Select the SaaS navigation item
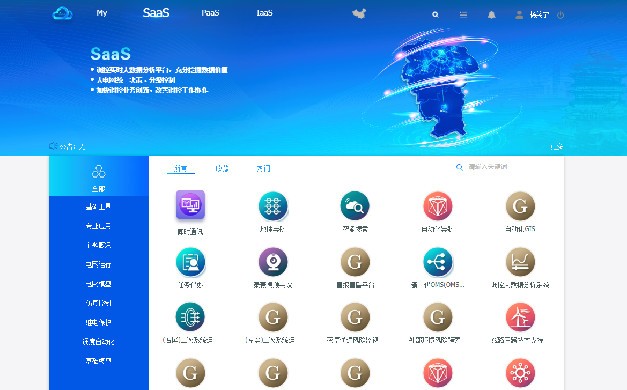Screen dimensions: 627x390 tap(156, 13)
